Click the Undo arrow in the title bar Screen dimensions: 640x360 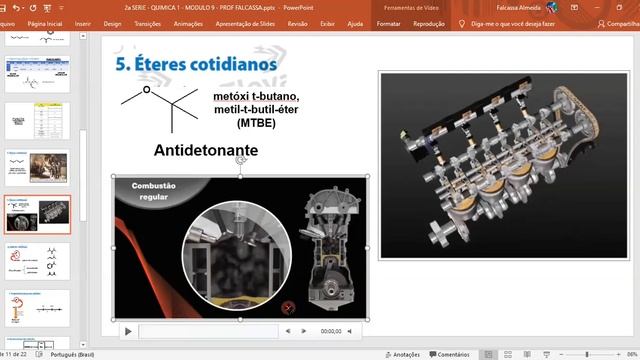tap(16, 8)
